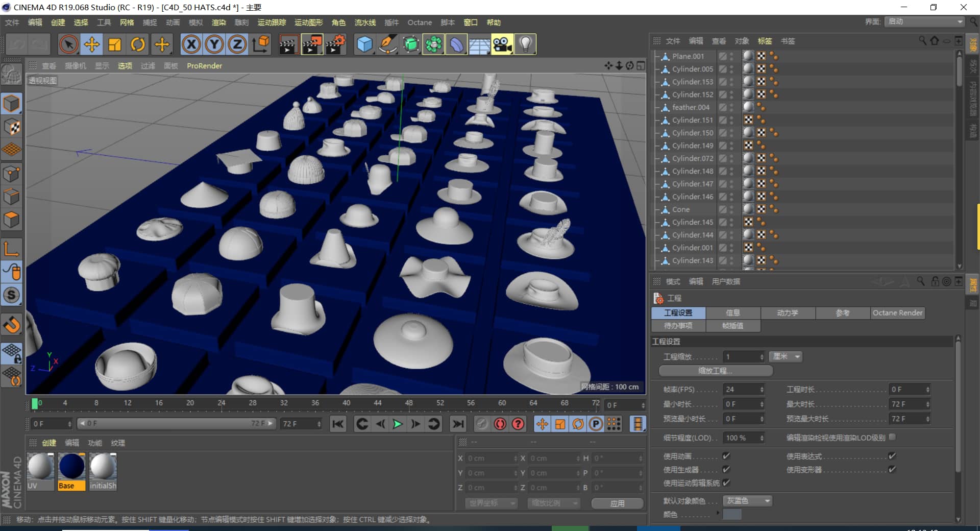Render the current view with clapperboard icon
This screenshot has width=980, height=531.
(288, 44)
